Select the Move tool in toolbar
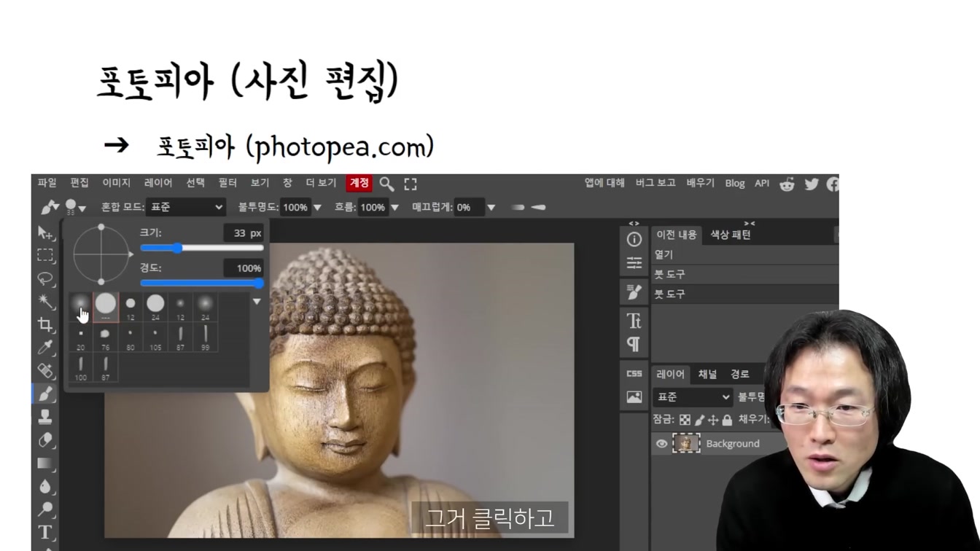 click(x=45, y=232)
